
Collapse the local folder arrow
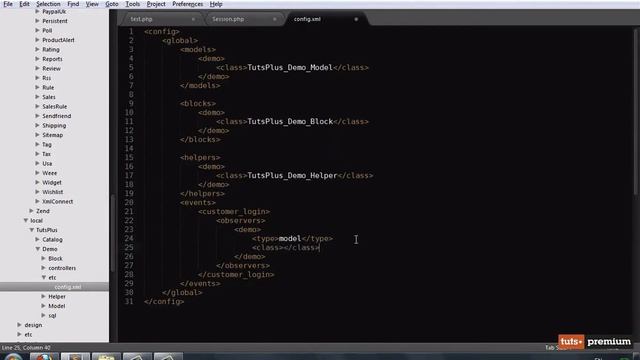coord(26,220)
